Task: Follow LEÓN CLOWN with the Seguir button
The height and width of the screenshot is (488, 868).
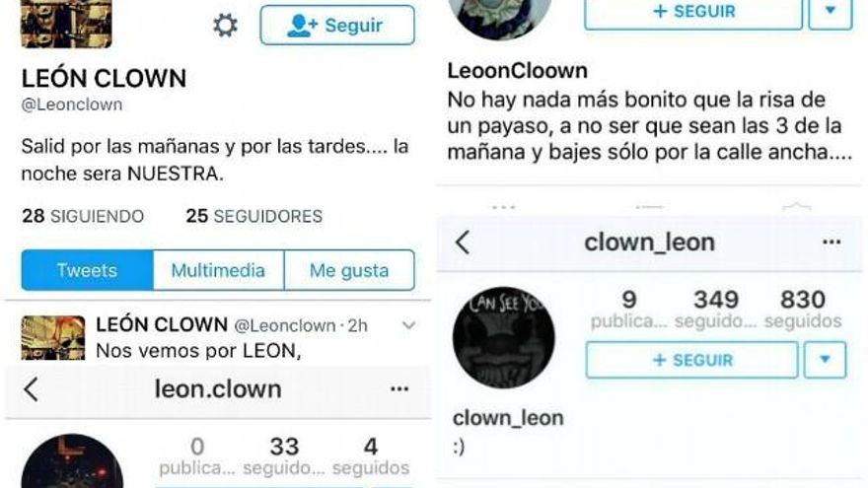Action: (x=337, y=25)
